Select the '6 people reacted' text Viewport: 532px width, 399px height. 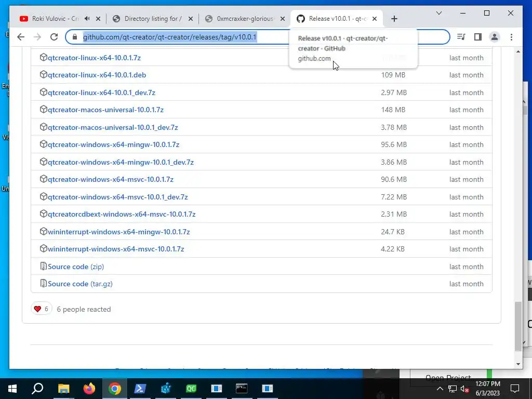coord(84,310)
